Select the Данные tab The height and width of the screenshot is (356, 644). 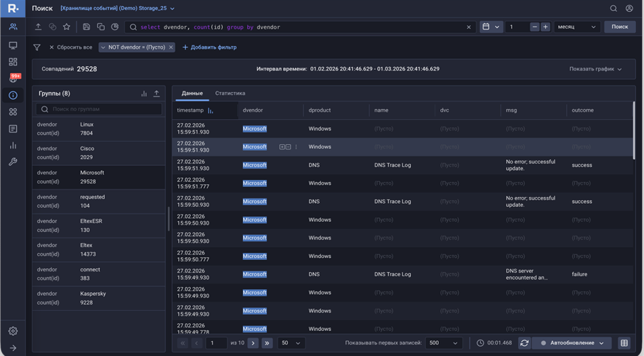tap(192, 93)
